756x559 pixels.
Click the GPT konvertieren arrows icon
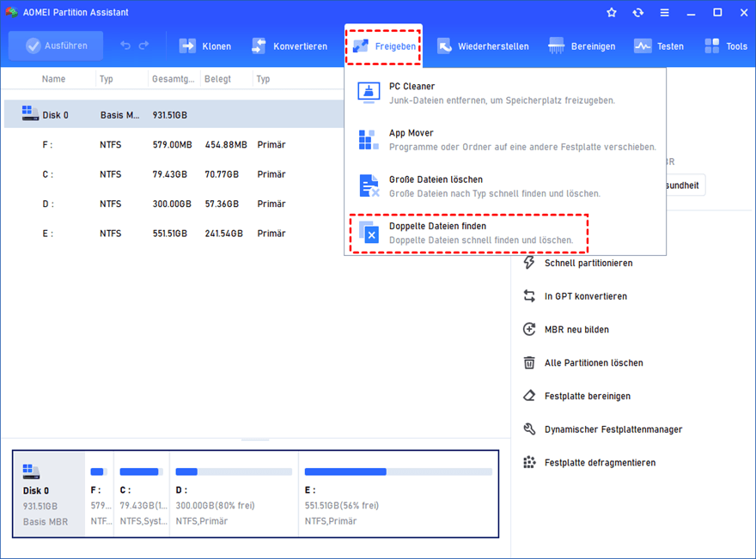529,296
